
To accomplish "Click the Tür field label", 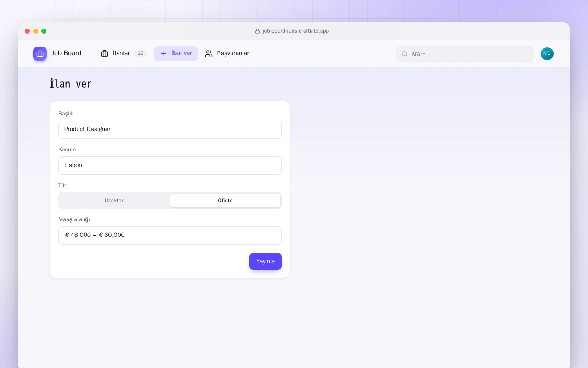I will [62, 185].
